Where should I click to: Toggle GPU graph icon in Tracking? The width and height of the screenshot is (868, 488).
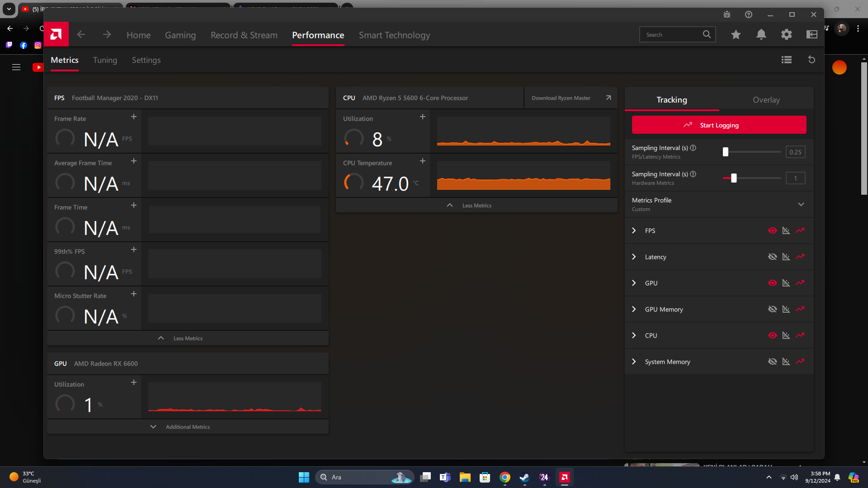[786, 283]
